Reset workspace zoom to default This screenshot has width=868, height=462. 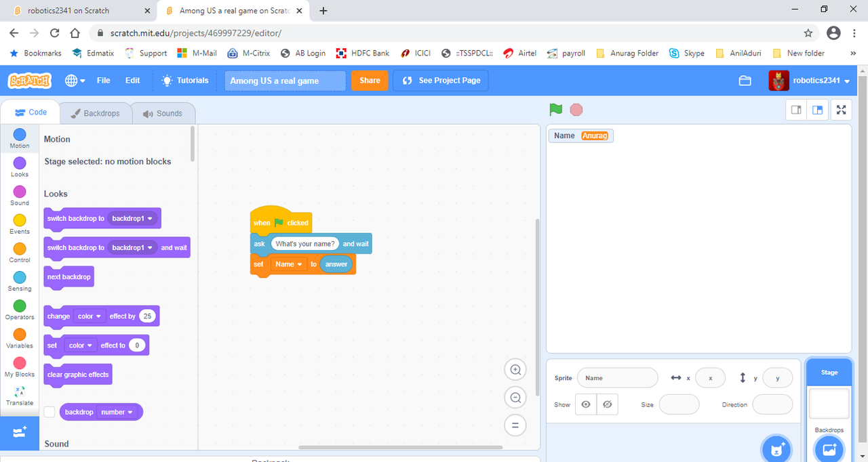515,425
